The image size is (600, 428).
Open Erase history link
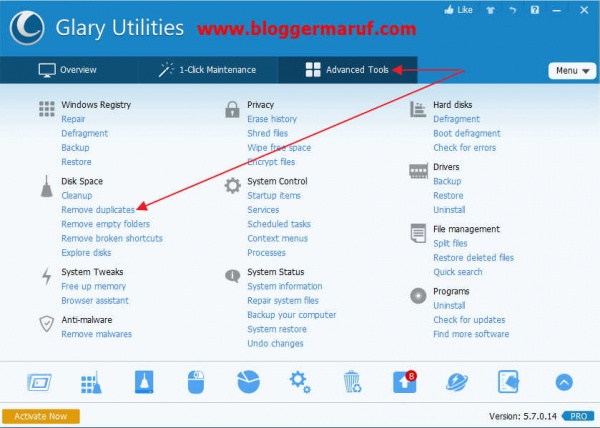[272, 119]
